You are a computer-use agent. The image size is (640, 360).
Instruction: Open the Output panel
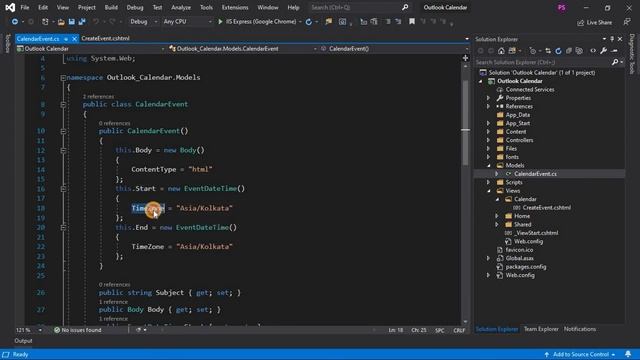(23, 341)
